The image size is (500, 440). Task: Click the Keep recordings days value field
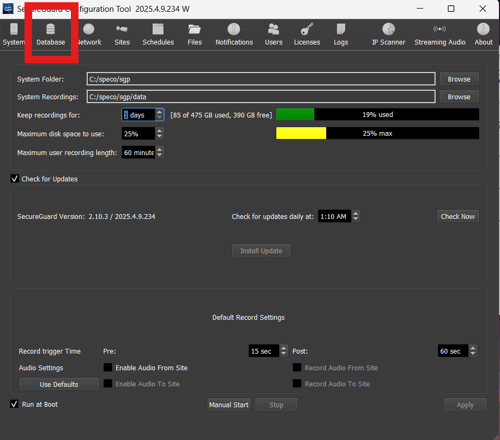(x=139, y=115)
